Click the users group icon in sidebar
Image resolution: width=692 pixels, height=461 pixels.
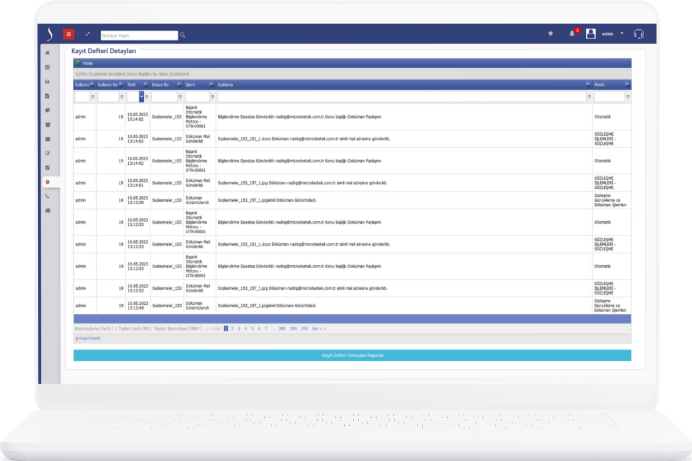(x=47, y=124)
